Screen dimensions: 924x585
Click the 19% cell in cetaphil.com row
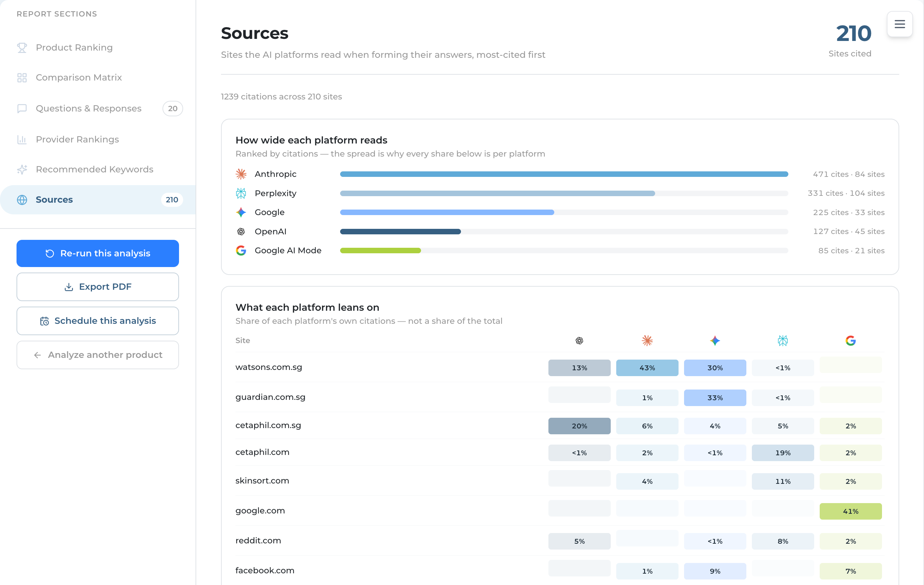pyautogui.click(x=783, y=453)
